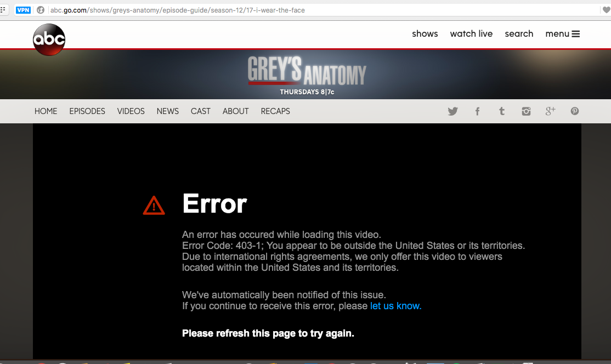The height and width of the screenshot is (364, 611).
Task: Open the Facebook icon
Action: [x=477, y=111]
